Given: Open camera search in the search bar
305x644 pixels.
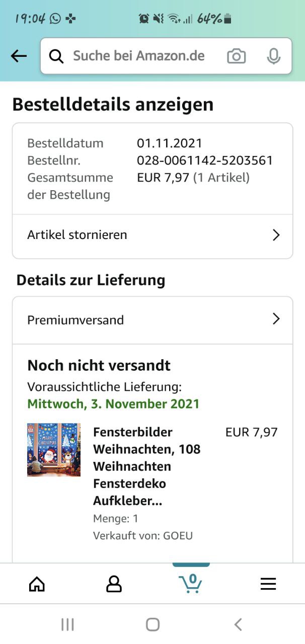Looking at the screenshot, I should 236,56.
